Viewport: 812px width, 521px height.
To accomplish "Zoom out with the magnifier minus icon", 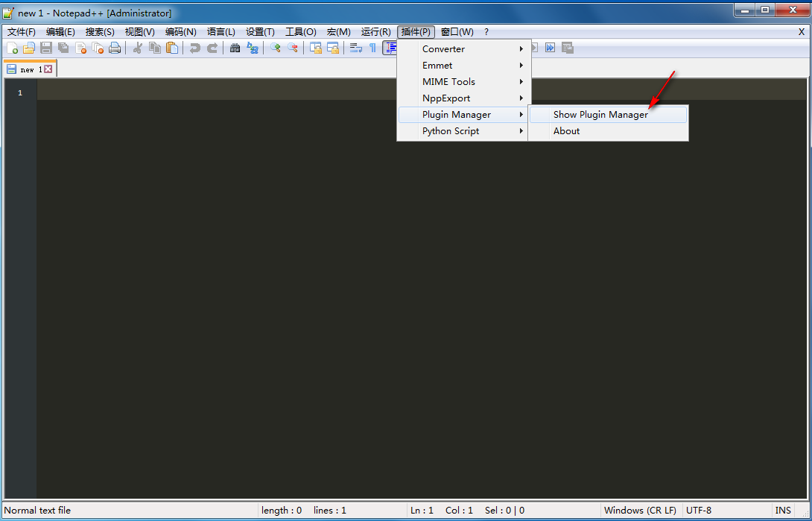I will (293, 48).
